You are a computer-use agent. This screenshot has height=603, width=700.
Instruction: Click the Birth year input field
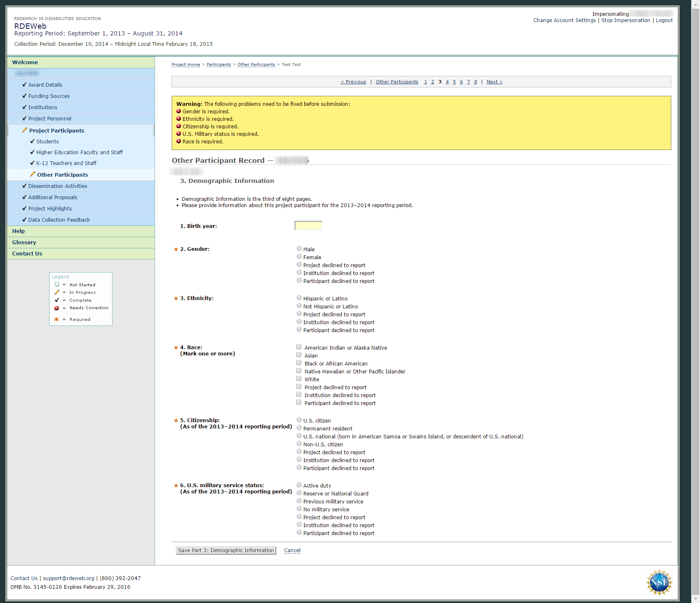(x=308, y=225)
